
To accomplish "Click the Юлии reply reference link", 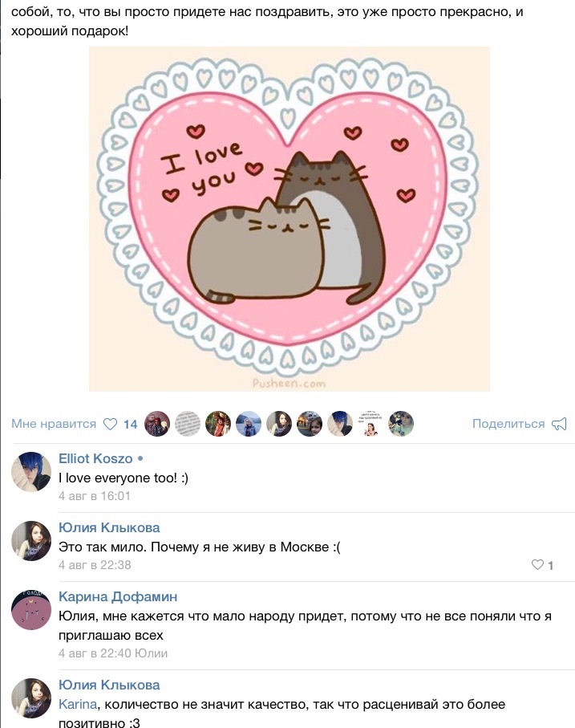I will pos(151,653).
